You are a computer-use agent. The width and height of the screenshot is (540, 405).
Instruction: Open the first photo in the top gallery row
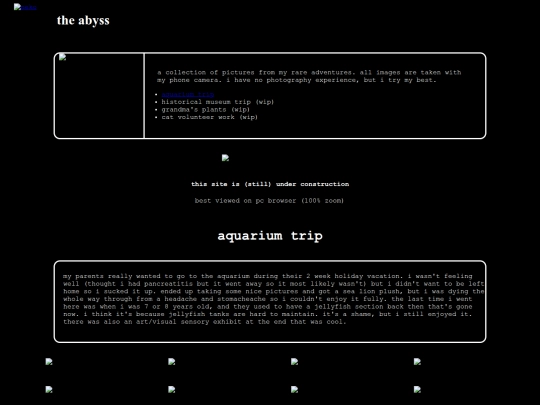pyautogui.click(x=49, y=362)
